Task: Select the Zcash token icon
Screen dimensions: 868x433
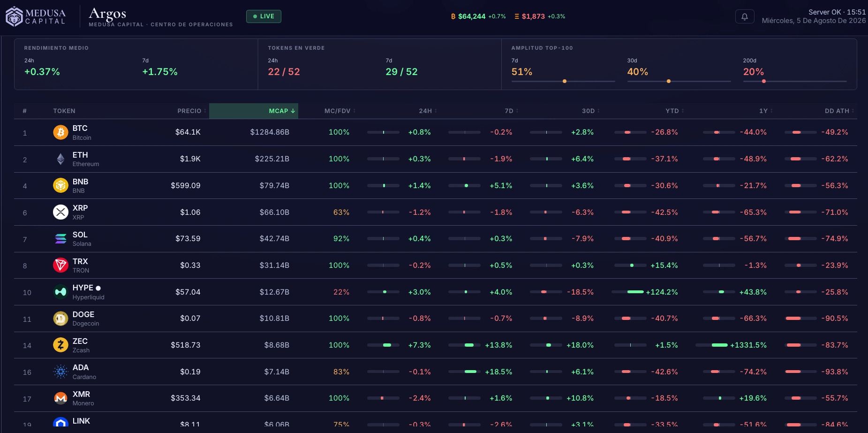Action: tap(60, 345)
